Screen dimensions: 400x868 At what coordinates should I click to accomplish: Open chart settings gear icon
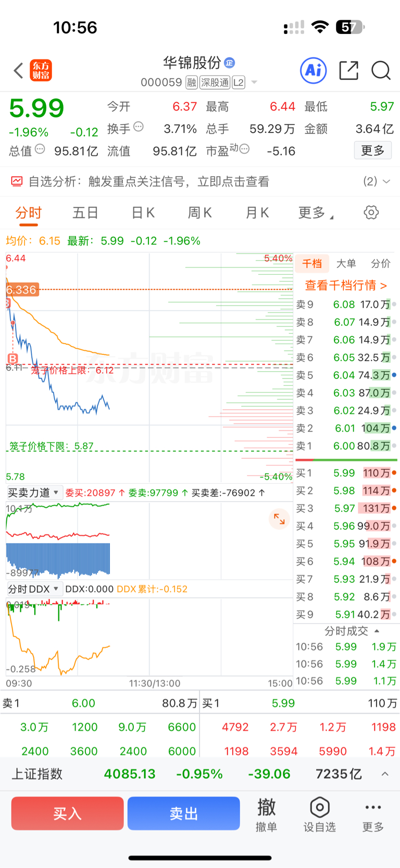371,213
